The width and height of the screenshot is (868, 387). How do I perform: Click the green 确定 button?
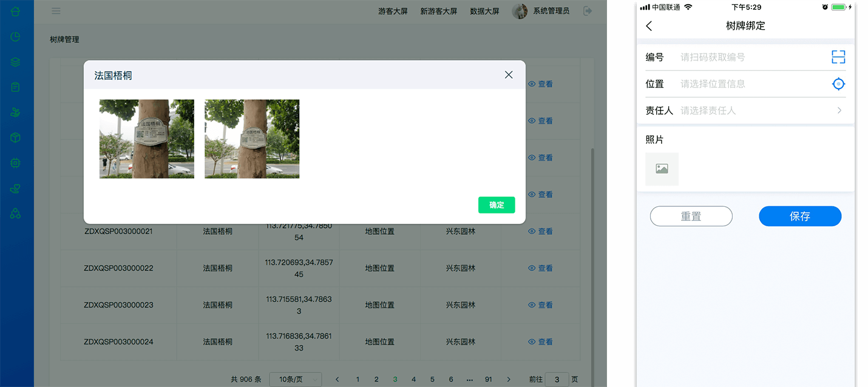[x=497, y=205]
